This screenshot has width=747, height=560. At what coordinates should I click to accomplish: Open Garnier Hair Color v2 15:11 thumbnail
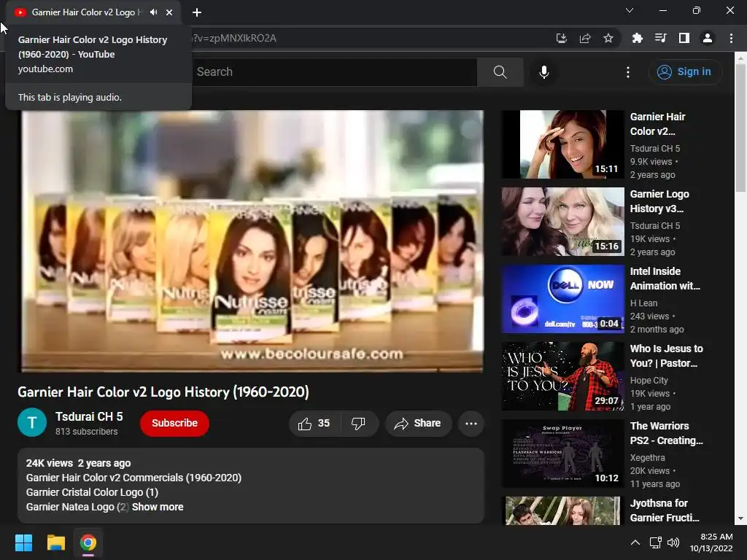click(562, 144)
